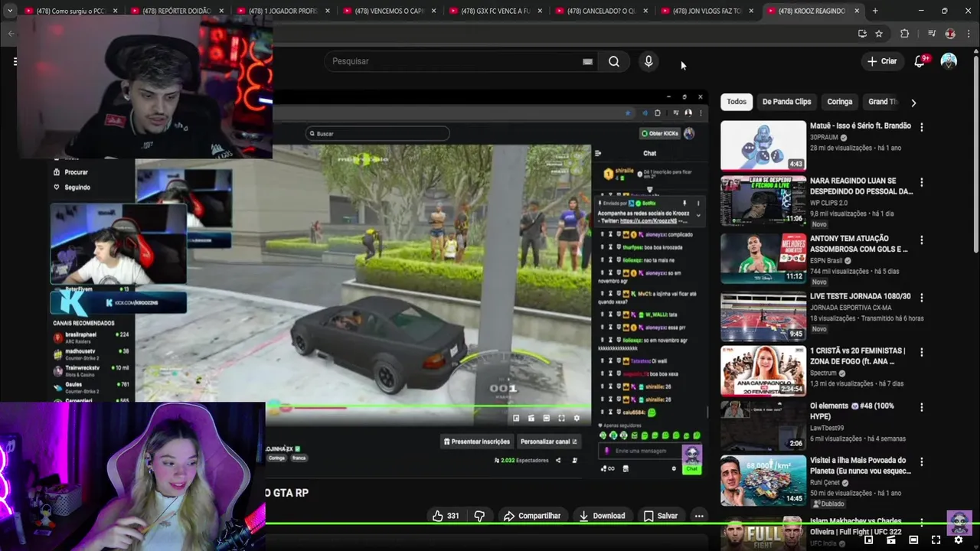This screenshot has width=980, height=551.
Task: Switch to '1 JOGADOR PROFIS' tab
Action: point(283,11)
